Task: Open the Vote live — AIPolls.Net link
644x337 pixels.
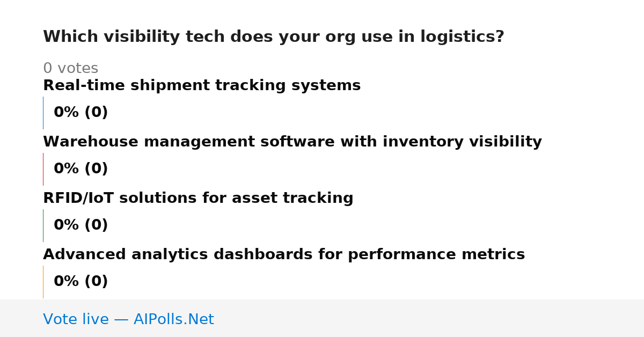Action: point(128,319)
